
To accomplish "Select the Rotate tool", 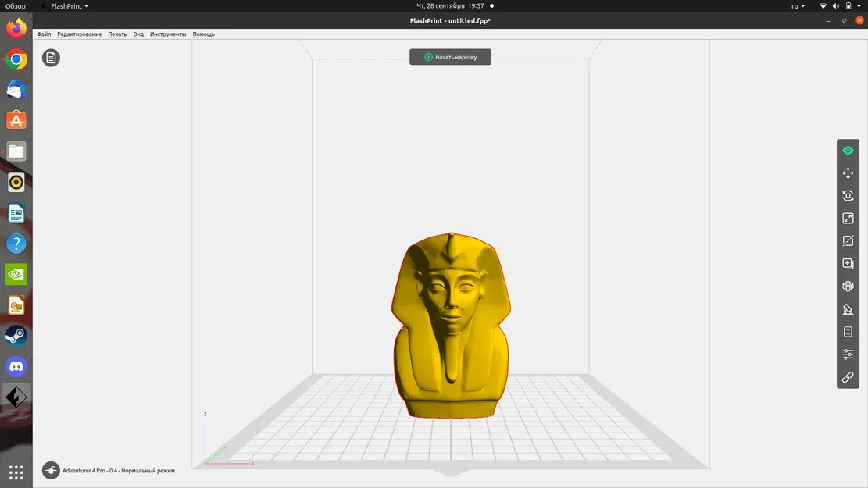I will coord(848,195).
